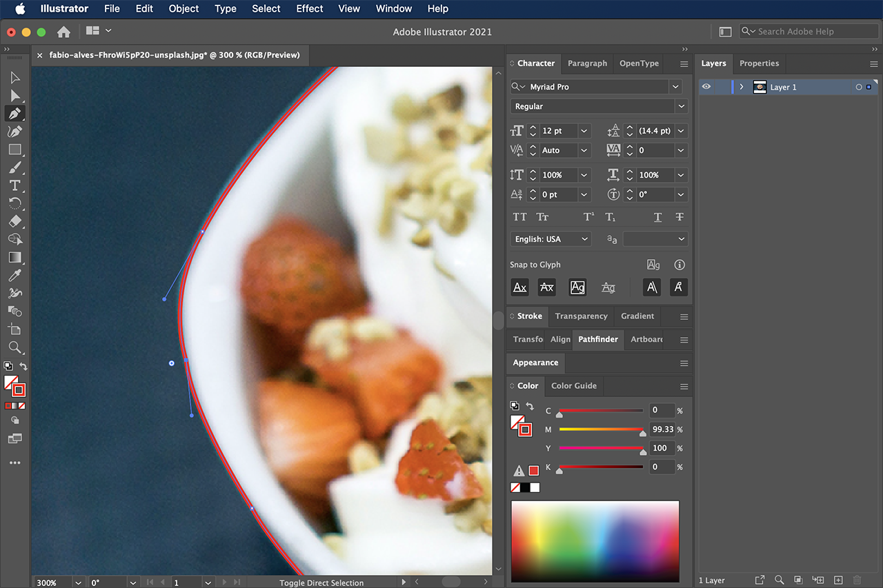Click Create New Sublayer icon

(819, 580)
